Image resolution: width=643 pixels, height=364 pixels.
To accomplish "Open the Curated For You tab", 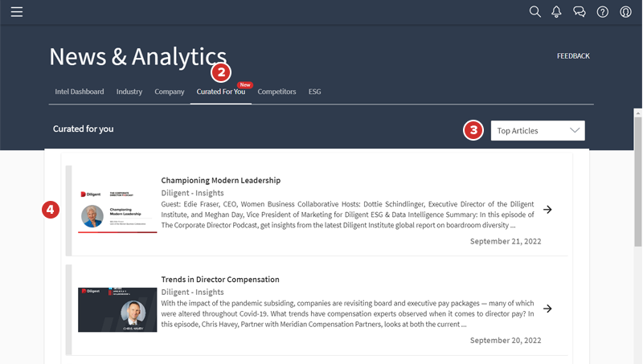I will click(221, 92).
